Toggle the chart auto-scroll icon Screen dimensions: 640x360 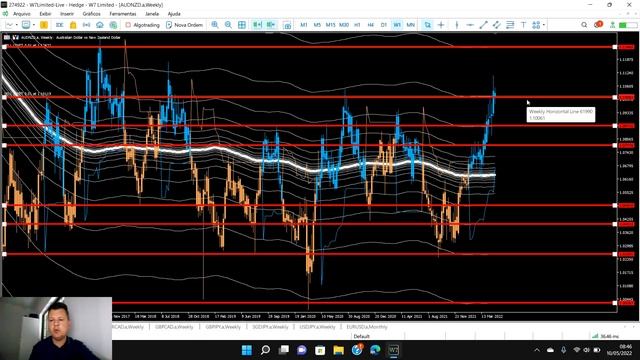coord(257,25)
